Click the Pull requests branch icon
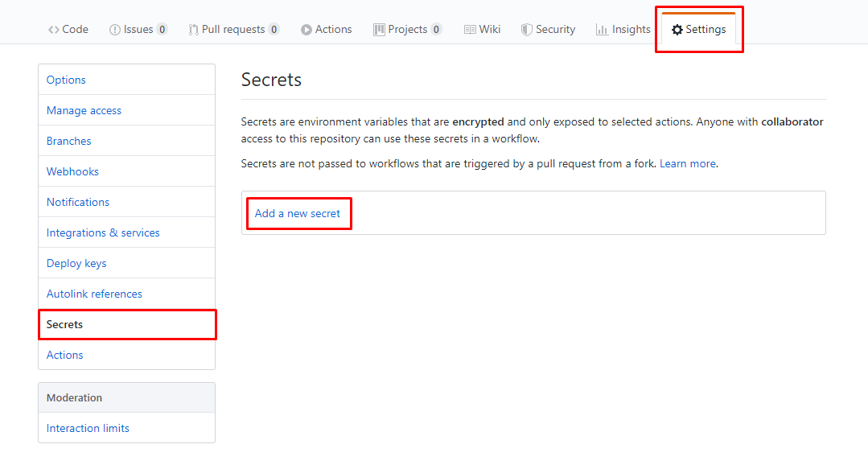 tap(192, 29)
